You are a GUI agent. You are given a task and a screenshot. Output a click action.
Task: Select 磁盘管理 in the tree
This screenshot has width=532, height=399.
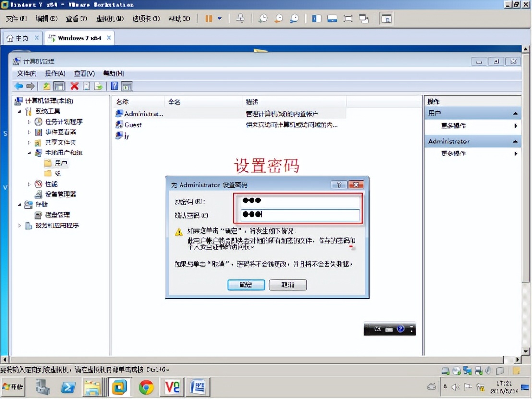pos(52,214)
